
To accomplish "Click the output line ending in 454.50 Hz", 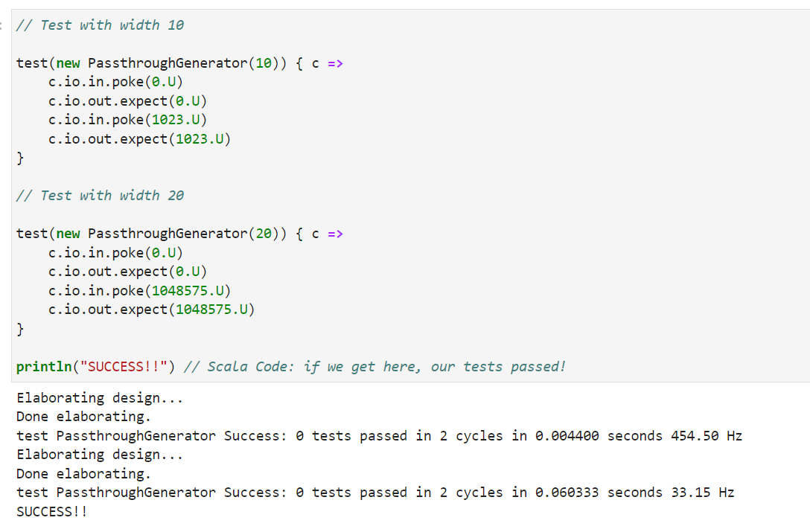I will [379, 436].
